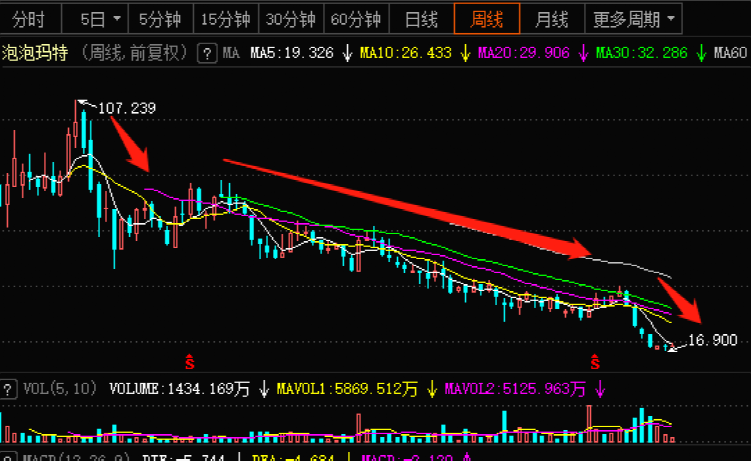Click the down arrow after VOLUME value
Viewport: 751px width, 461px height.
tap(264, 389)
